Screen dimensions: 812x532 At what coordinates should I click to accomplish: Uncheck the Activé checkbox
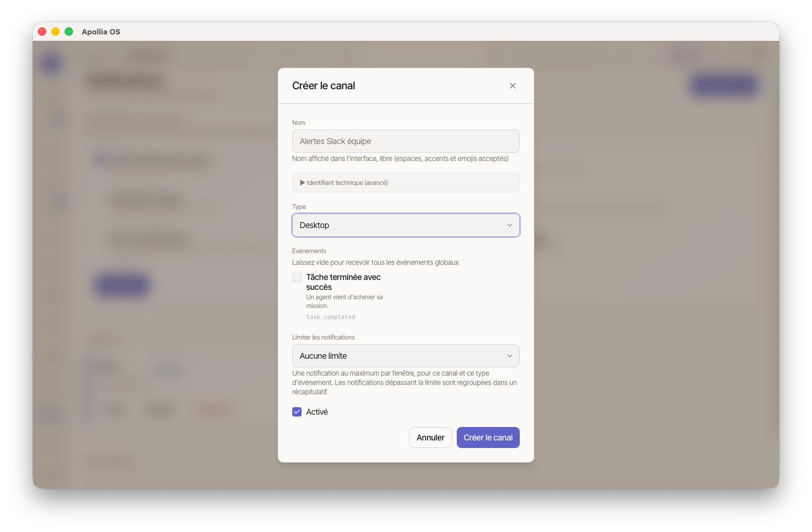point(297,412)
